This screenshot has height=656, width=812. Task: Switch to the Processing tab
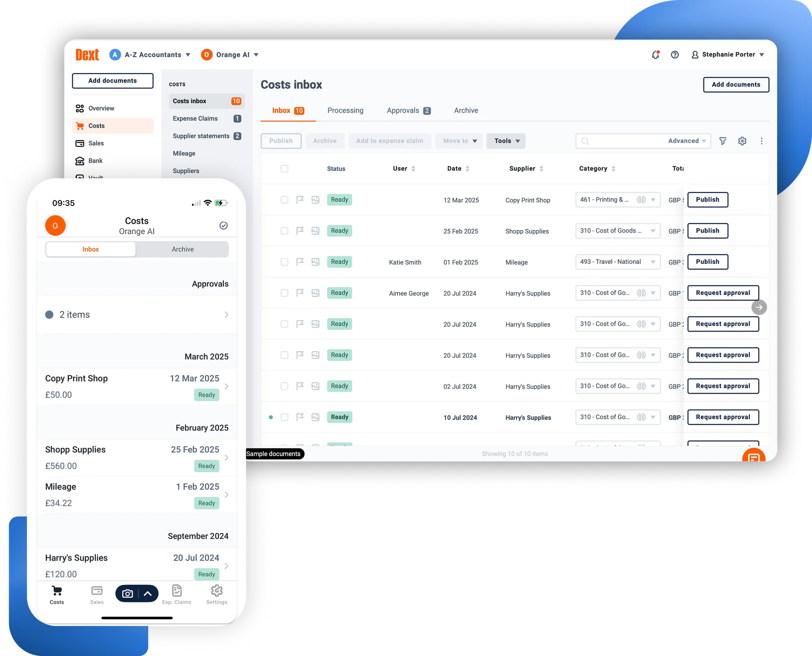[x=345, y=111]
